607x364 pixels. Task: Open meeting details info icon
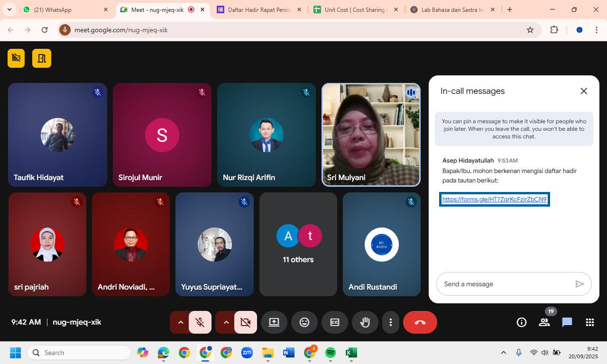point(522,322)
